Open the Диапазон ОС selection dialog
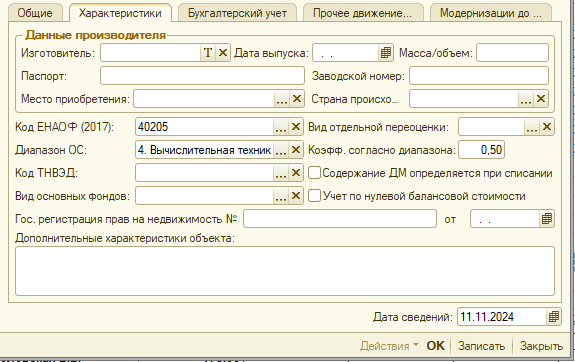The height and width of the screenshot is (362, 575). click(281, 150)
